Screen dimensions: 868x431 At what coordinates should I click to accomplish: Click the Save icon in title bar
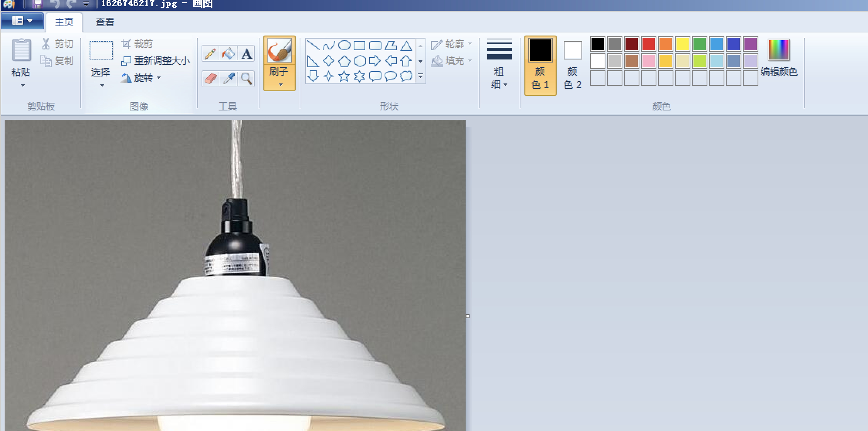pyautogui.click(x=37, y=4)
